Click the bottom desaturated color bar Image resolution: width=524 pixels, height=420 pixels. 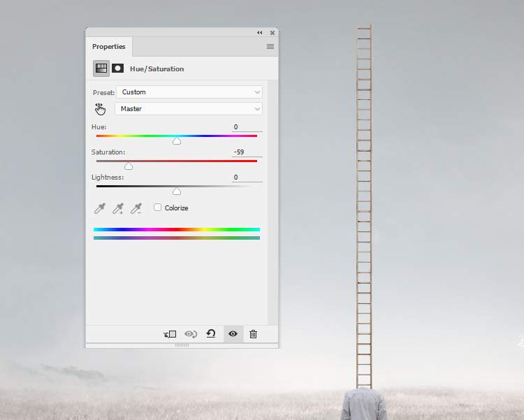[x=177, y=238]
